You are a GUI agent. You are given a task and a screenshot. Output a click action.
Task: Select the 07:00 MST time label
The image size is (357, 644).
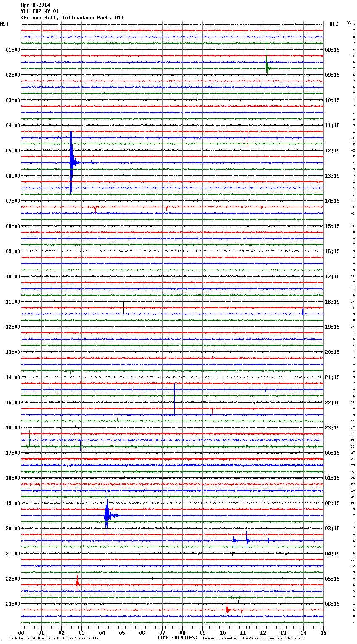click(13, 201)
